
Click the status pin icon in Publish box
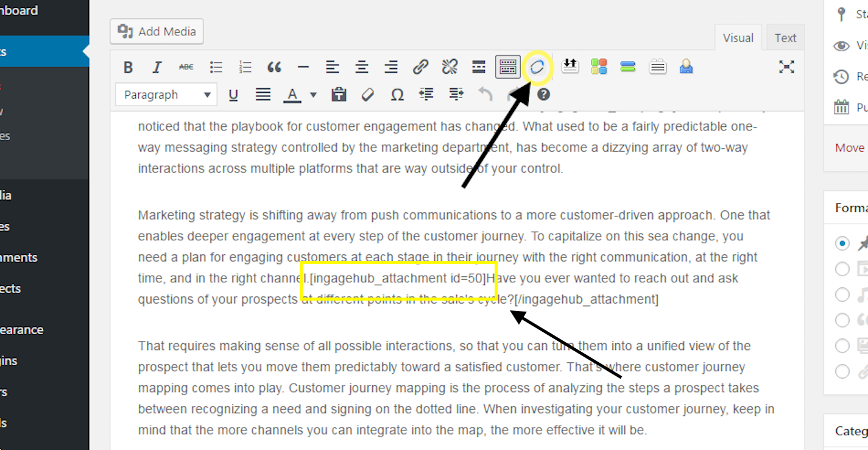point(842,14)
